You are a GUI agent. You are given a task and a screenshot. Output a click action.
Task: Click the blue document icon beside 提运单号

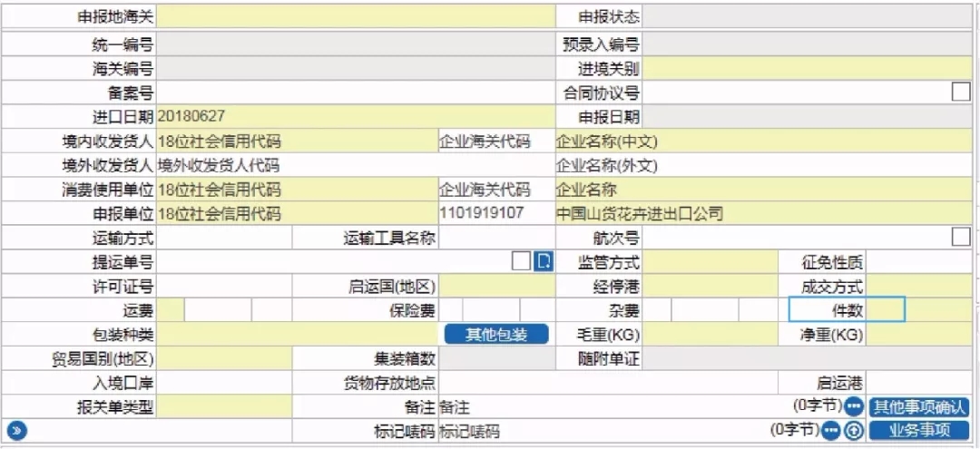(544, 261)
